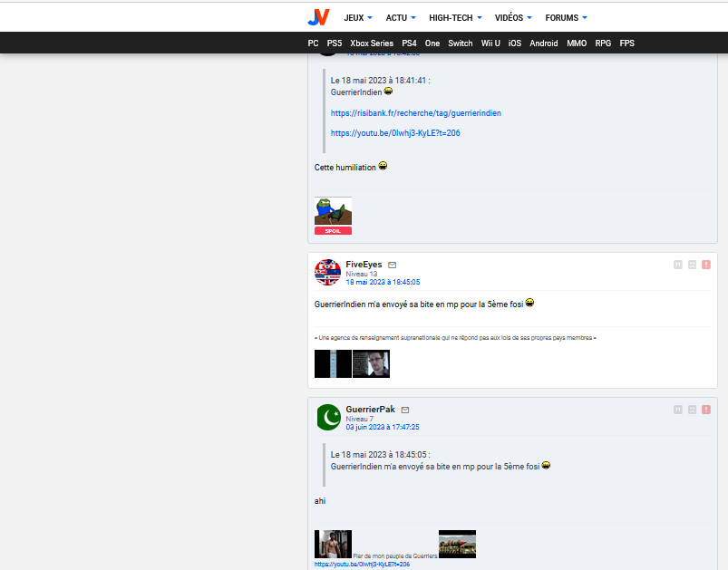Screen dimensions: 728x570
Task: Expand the JEUX dropdown menu
Action: pyautogui.click(x=358, y=17)
